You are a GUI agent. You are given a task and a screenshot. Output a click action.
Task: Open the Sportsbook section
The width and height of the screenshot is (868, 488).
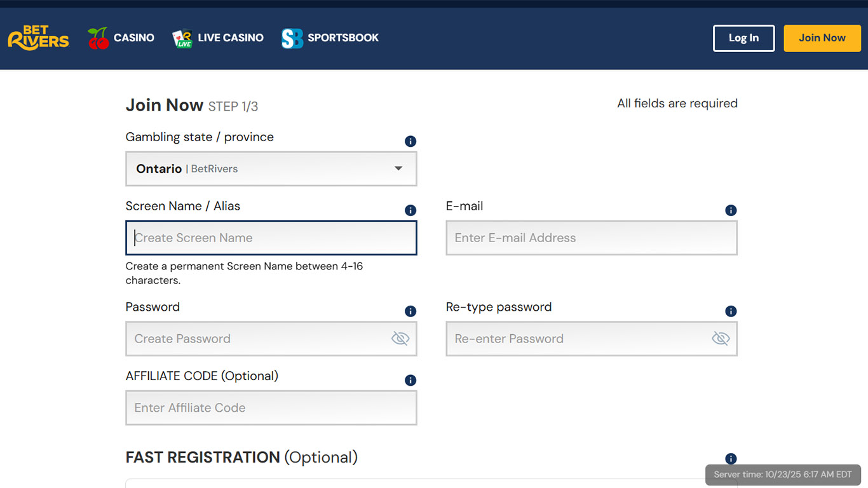pos(343,38)
